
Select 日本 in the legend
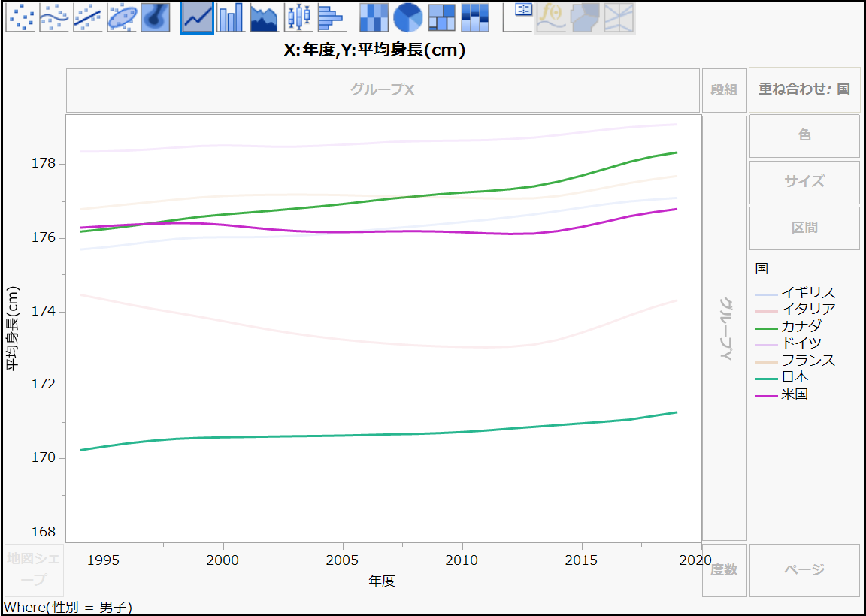tap(794, 377)
